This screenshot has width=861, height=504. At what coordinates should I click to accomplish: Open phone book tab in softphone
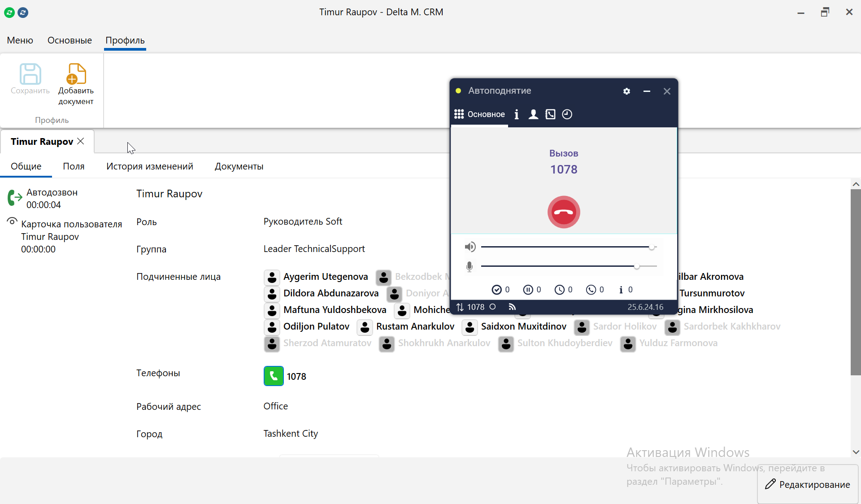click(x=550, y=114)
